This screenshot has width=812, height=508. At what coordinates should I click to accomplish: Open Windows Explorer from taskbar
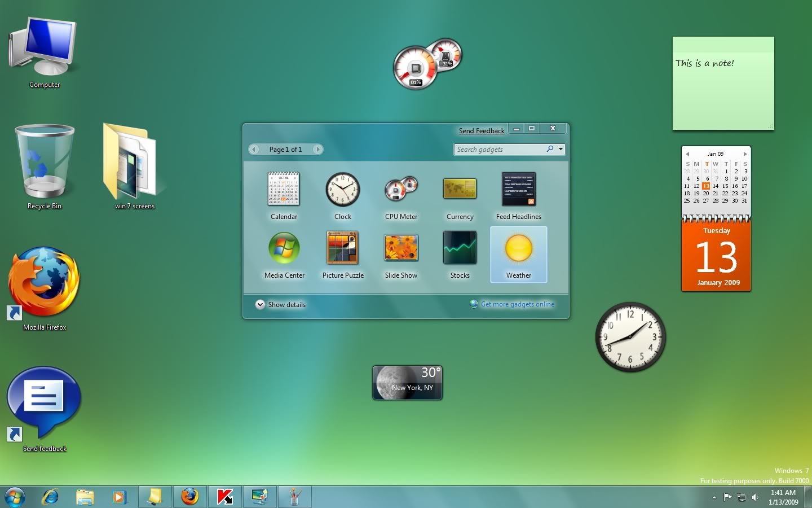point(85,497)
